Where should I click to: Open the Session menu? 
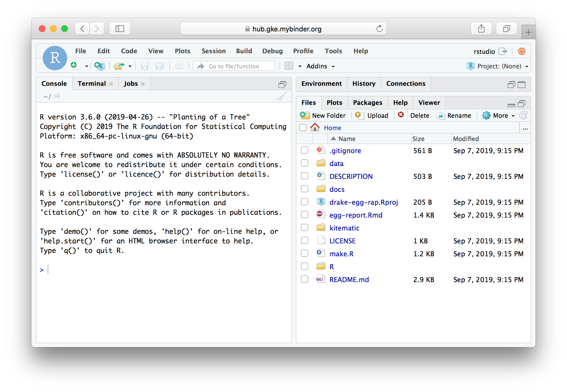214,51
